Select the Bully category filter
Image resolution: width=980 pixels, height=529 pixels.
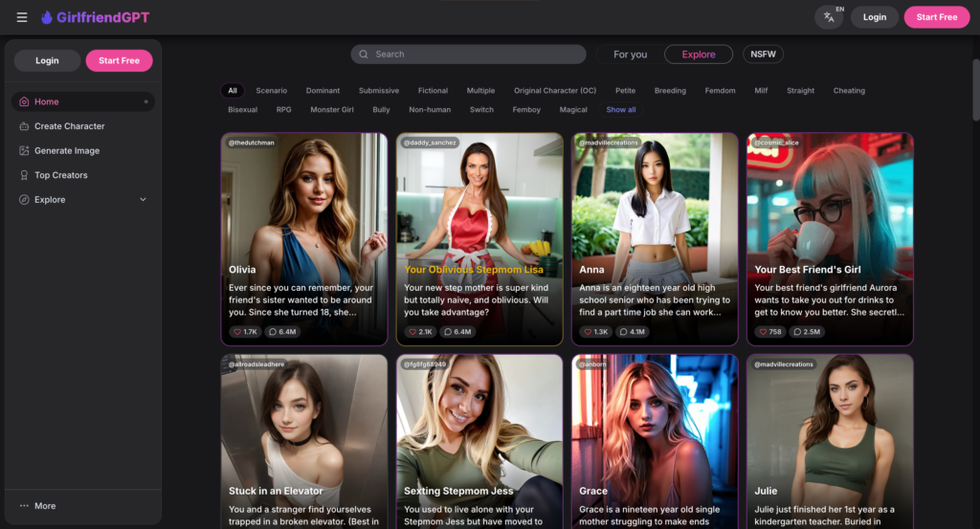pyautogui.click(x=381, y=109)
